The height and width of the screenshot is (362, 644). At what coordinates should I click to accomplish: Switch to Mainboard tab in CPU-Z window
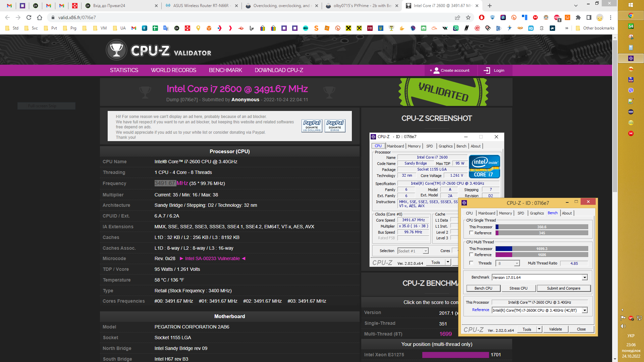(x=486, y=213)
